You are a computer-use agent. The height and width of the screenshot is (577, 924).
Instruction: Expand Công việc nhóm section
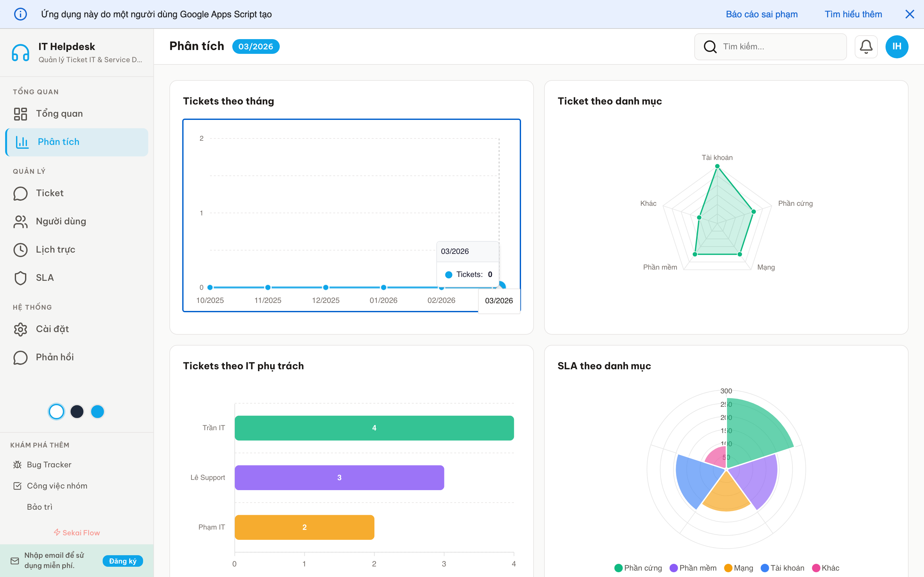[57, 485]
